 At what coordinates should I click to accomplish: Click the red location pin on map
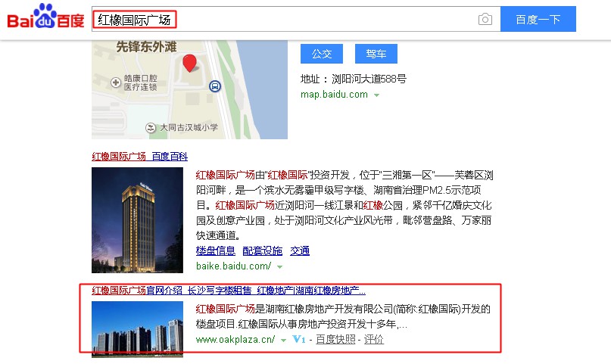tap(189, 64)
